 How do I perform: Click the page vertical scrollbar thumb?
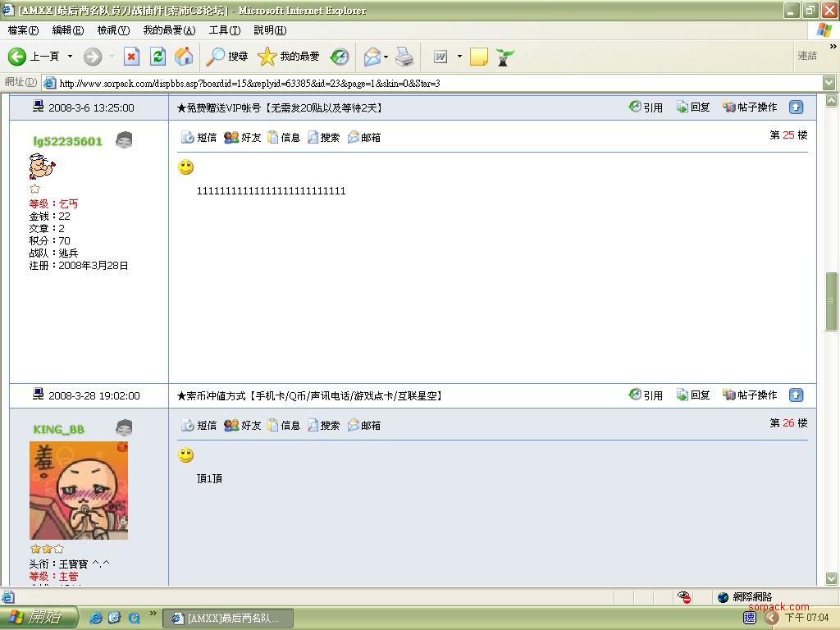point(831,299)
